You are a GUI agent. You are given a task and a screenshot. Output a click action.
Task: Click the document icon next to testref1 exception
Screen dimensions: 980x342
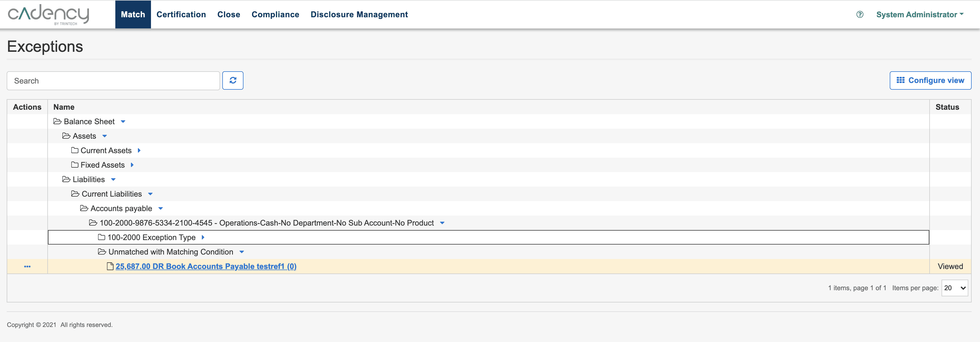pyautogui.click(x=110, y=266)
